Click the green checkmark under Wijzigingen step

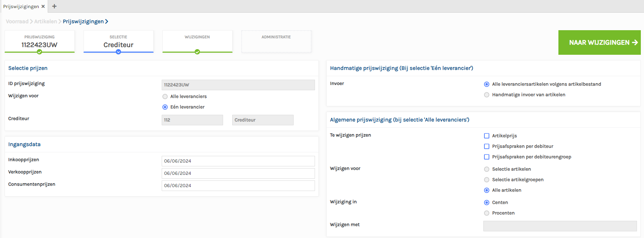(197, 52)
